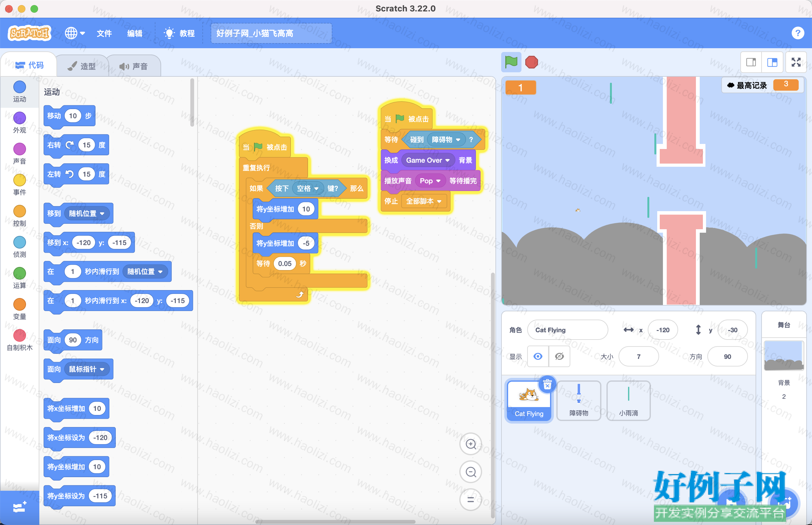Edit the sprite 方向 direction field

click(727, 356)
